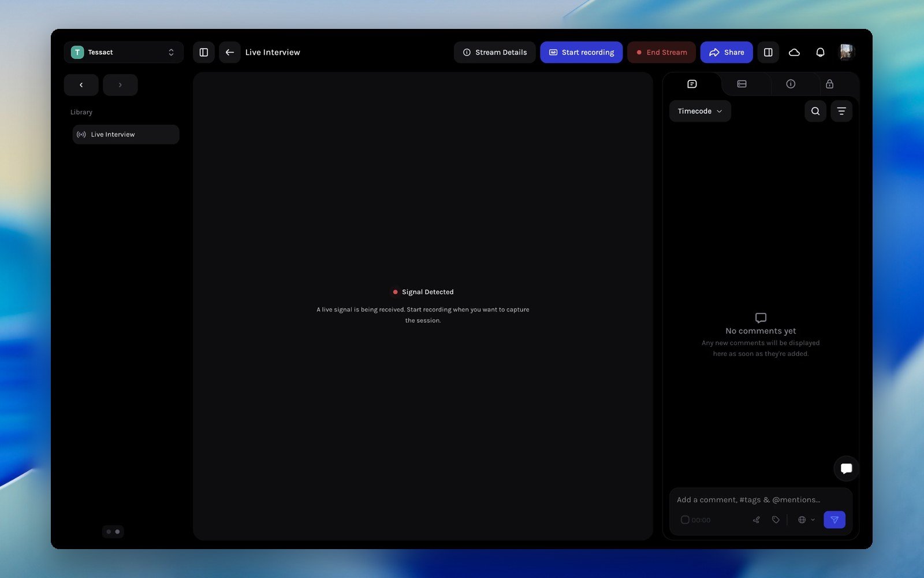
Task: Navigate back in the library sidebar
Action: pyautogui.click(x=81, y=85)
